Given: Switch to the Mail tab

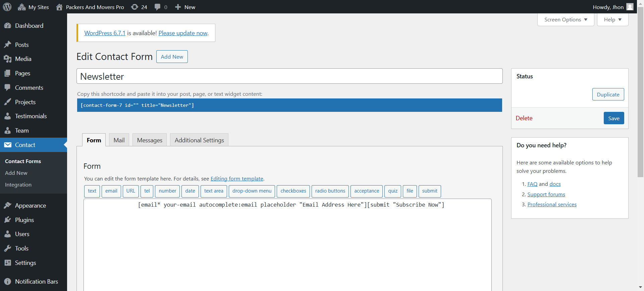Looking at the screenshot, I should tap(119, 140).
